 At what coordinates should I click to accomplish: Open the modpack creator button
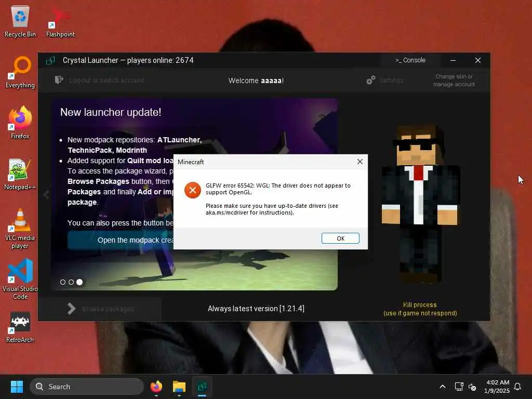click(x=121, y=240)
